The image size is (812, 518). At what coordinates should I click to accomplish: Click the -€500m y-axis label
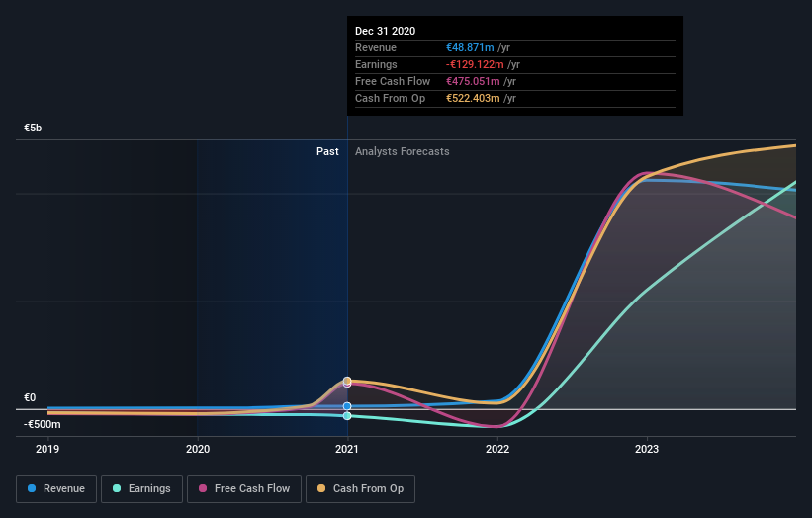click(x=43, y=424)
